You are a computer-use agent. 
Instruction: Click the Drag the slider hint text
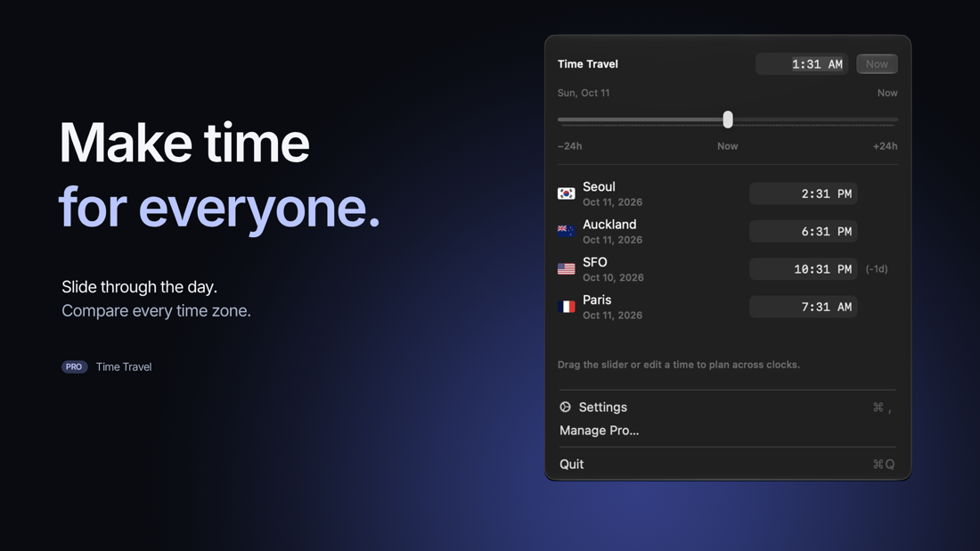(679, 365)
